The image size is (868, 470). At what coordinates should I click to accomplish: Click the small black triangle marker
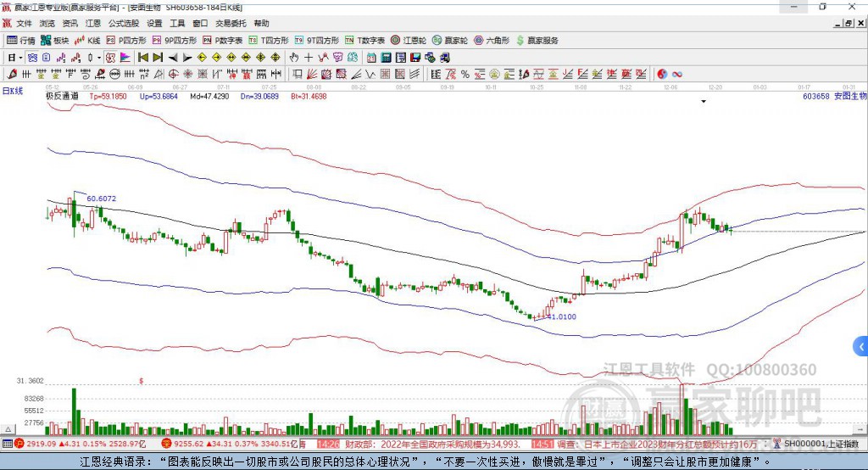pos(704,102)
